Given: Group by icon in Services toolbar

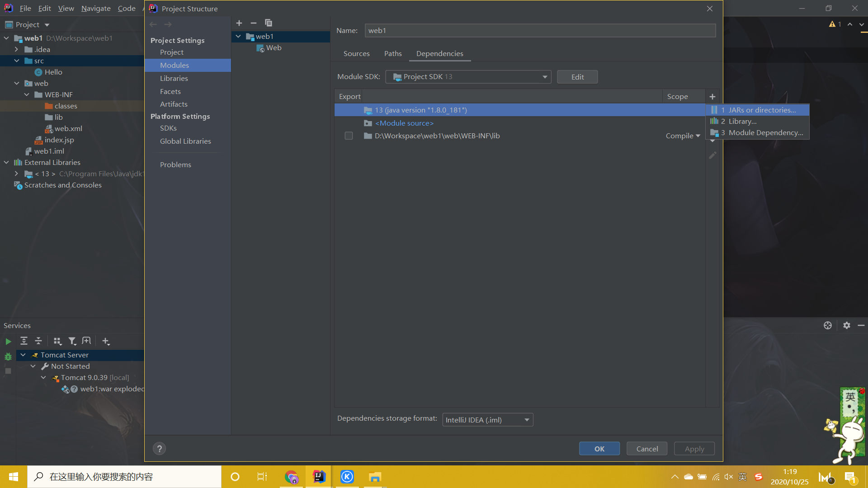Looking at the screenshot, I should [57, 341].
